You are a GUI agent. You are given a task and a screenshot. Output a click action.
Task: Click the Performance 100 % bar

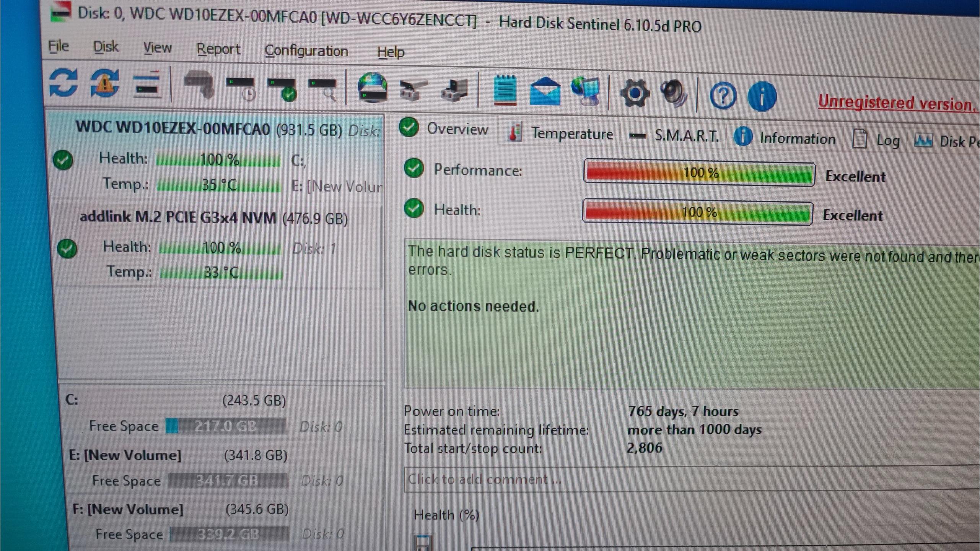tap(699, 173)
